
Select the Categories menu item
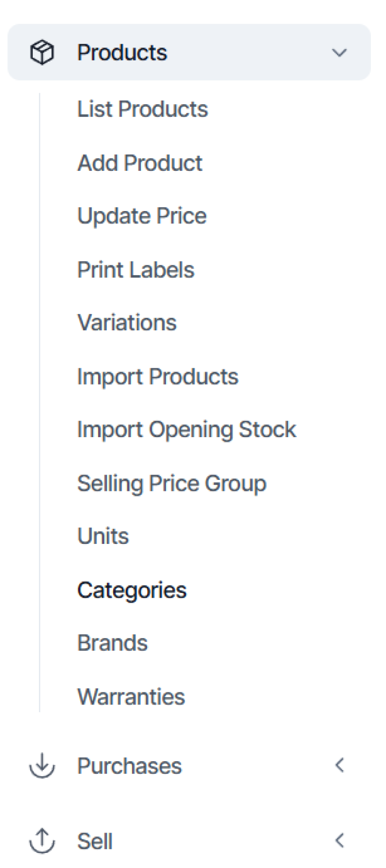point(132,590)
